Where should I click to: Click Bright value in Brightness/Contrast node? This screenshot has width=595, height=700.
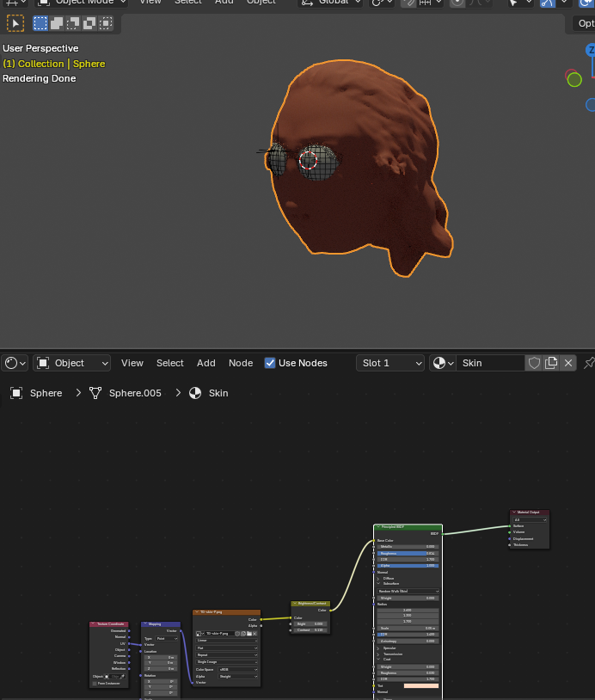point(311,623)
